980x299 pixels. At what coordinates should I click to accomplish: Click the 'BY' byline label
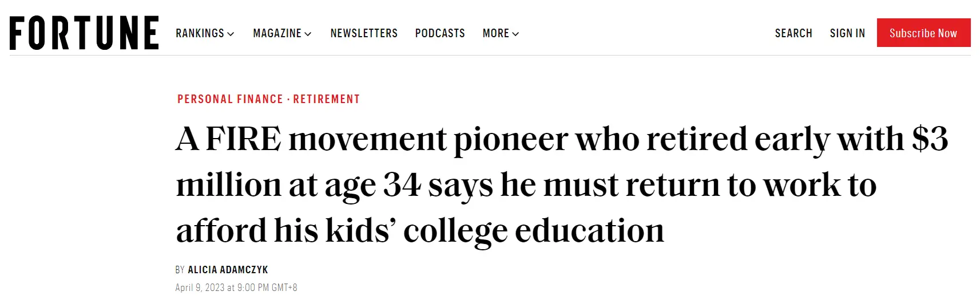(180, 270)
